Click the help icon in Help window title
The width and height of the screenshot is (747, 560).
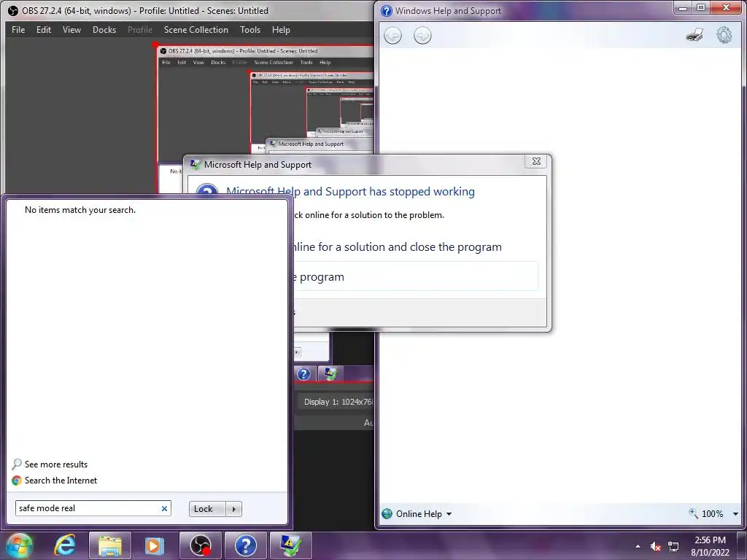[x=387, y=10]
